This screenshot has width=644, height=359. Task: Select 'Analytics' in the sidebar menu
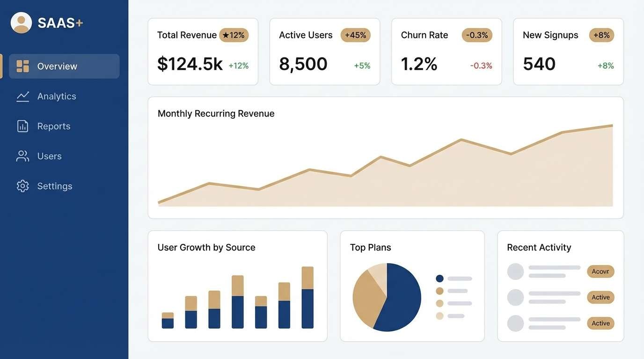(57, 96)
